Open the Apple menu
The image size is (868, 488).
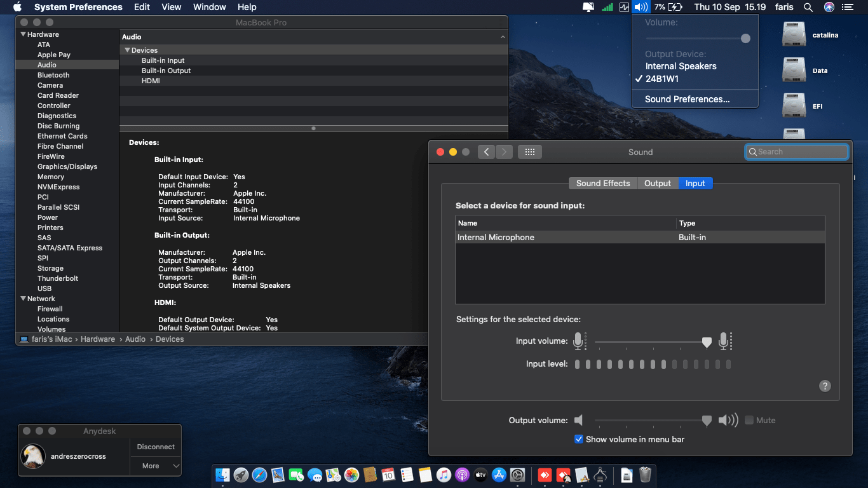coord(17,7)
